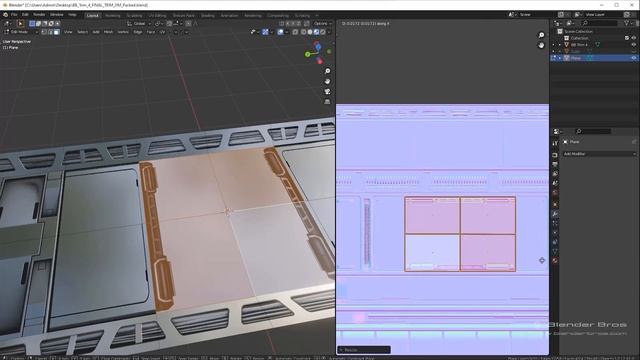
Task: Click the zoom magnifier in the 3D viewport
Action: (327, 71)
